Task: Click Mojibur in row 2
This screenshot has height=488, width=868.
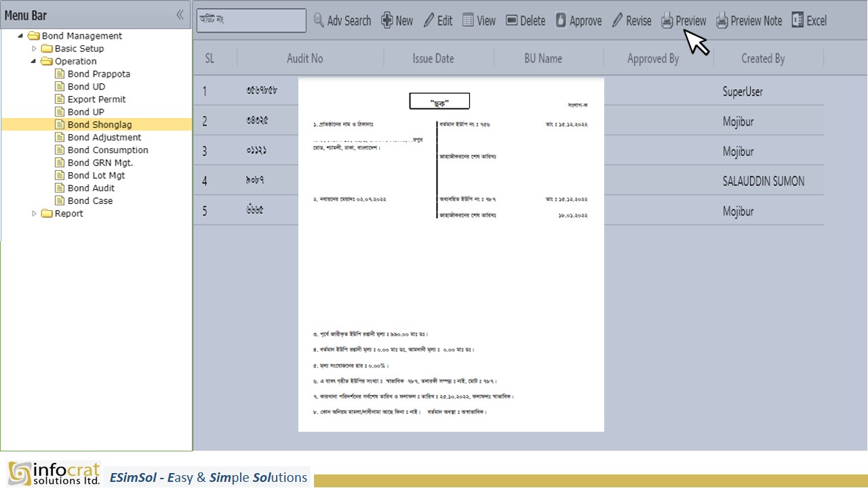Action: [738, 121]
